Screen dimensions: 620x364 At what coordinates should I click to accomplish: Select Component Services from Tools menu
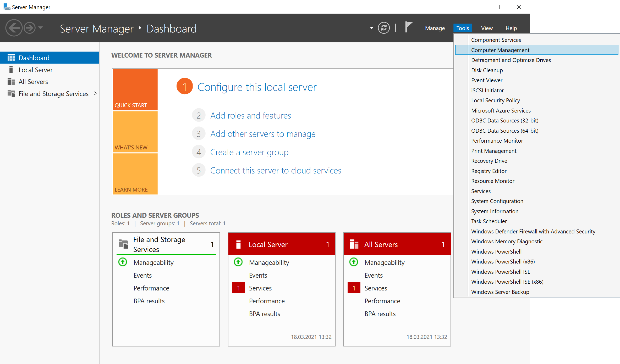click(x=537, y=40)
